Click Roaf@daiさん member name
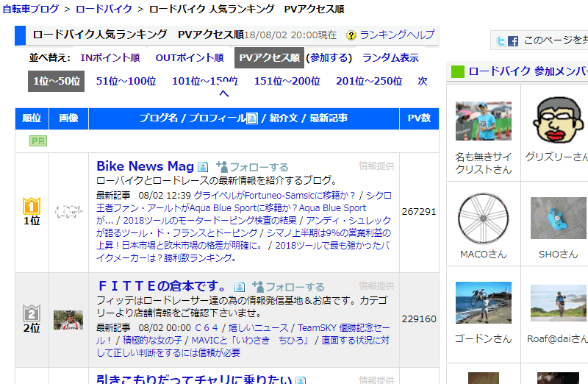This screenshot has width=588, height=384. tap(557, 339)
